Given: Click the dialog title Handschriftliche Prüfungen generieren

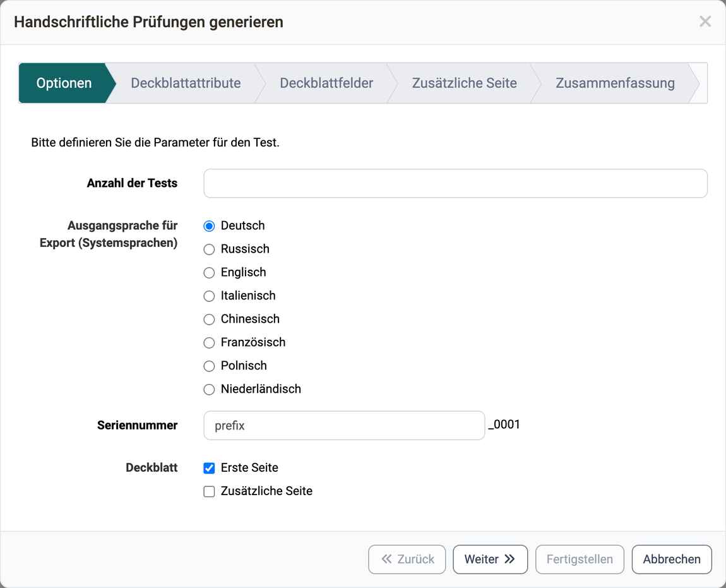Looking at the screenshot, I should point(148,21).
